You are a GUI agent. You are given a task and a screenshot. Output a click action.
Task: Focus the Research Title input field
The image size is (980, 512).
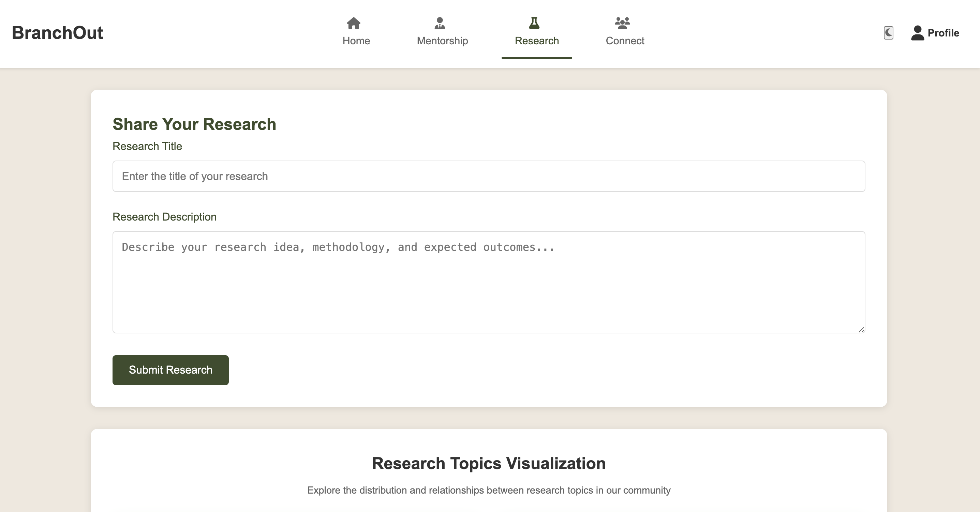point(489,176)
